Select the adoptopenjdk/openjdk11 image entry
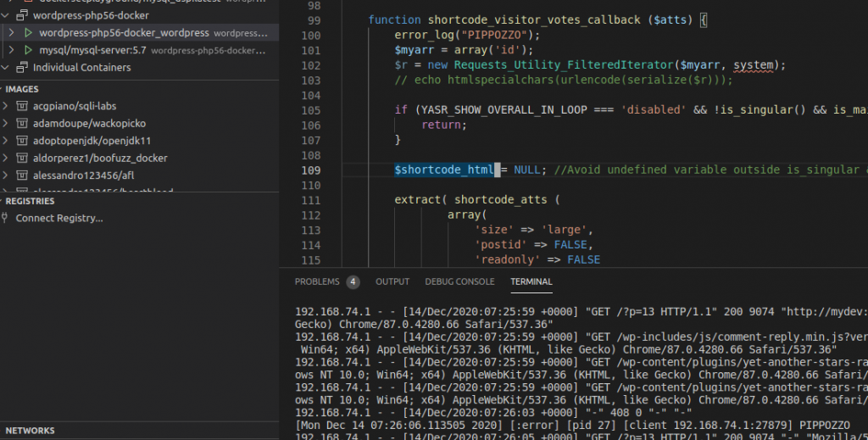This screenshot has height=440, width=868. click(x=140, y=141)
